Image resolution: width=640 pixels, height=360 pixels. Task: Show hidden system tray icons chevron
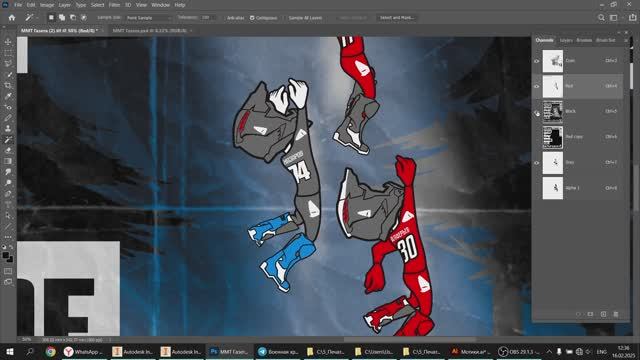click(549, 351)
